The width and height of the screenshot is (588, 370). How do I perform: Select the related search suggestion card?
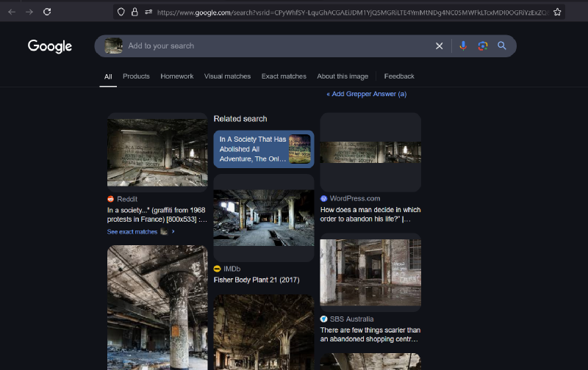(x=263, y=149)
